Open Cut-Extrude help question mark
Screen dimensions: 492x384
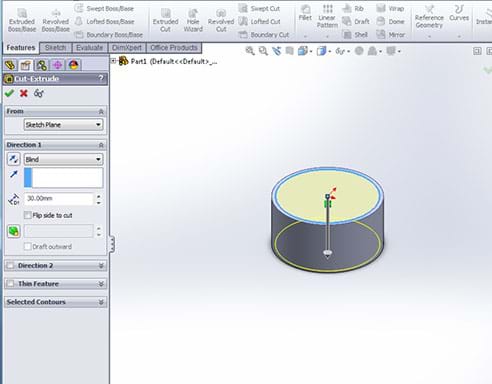[101, 78]
